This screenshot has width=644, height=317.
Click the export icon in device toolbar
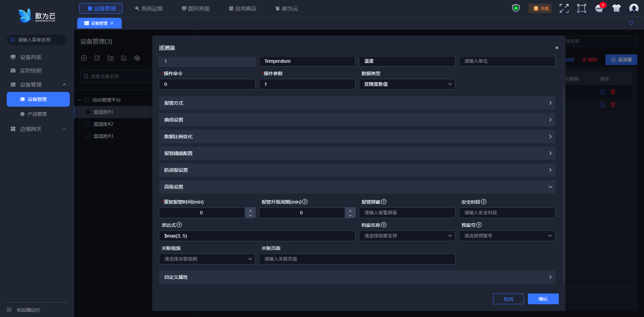[x=97, y=58]
